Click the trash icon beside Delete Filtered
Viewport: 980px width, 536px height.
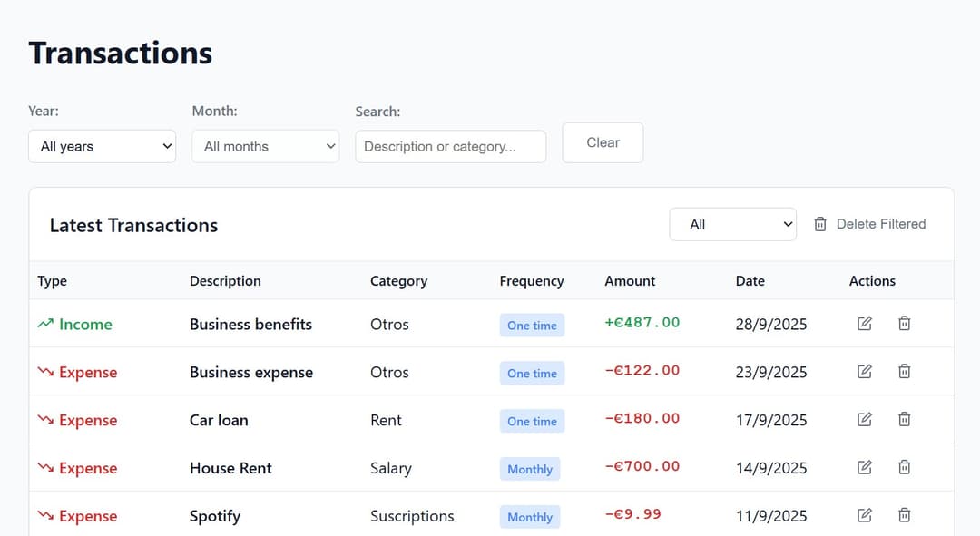click(820, 224)
